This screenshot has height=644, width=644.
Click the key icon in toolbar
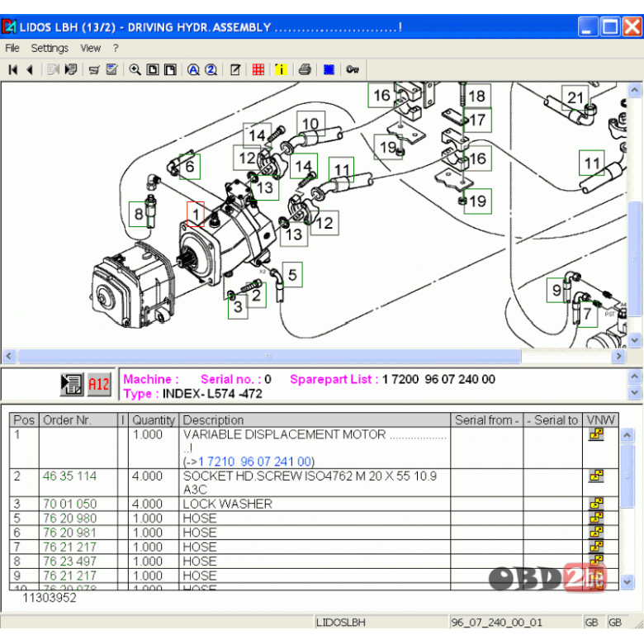[x=353, y=69]
